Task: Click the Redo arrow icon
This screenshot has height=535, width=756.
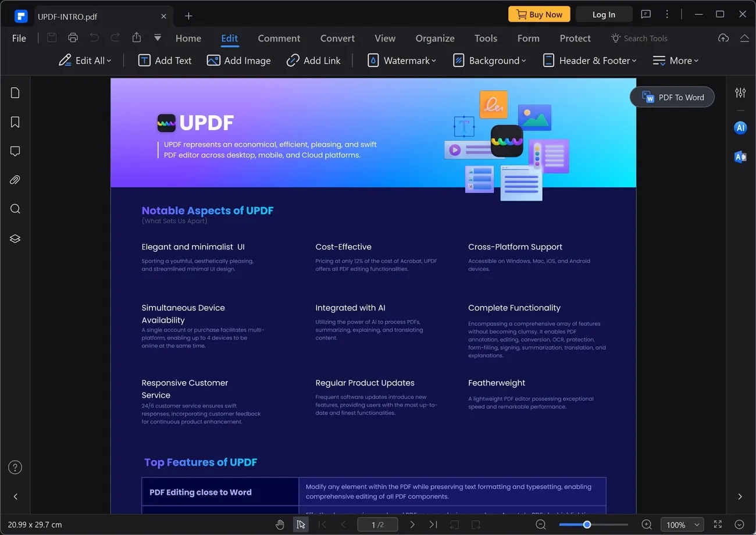Action: pos(115,38)
